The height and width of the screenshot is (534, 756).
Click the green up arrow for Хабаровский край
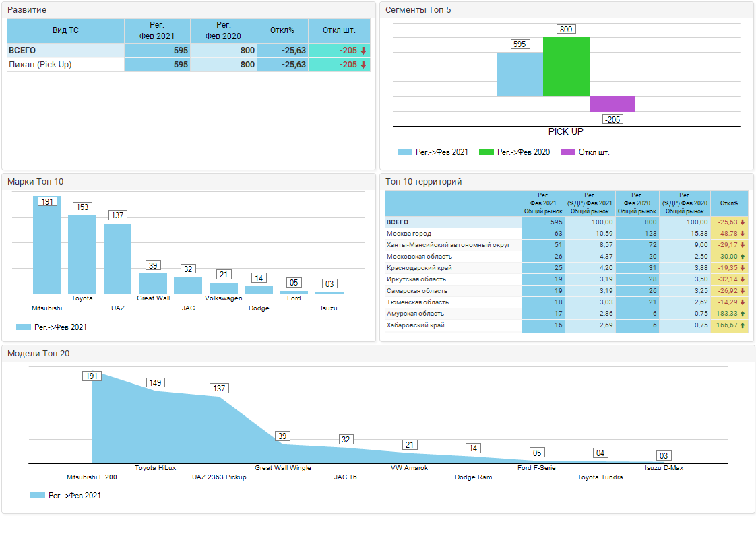[x=743, y=325]
